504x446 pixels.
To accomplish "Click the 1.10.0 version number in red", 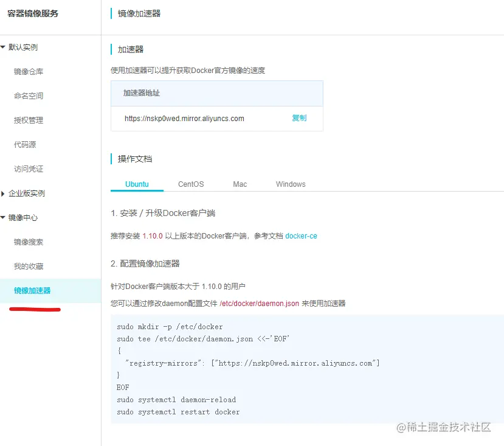I will coord(153,236).
